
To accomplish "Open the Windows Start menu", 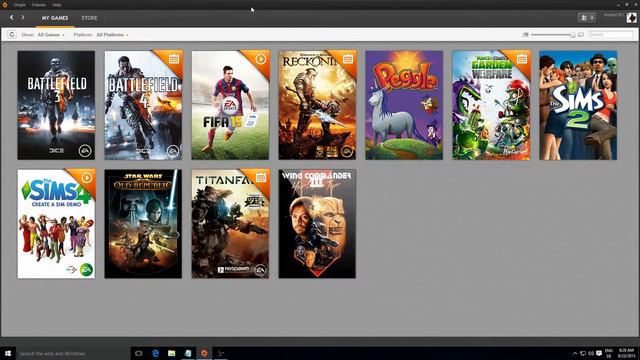I will click(8, 353).
